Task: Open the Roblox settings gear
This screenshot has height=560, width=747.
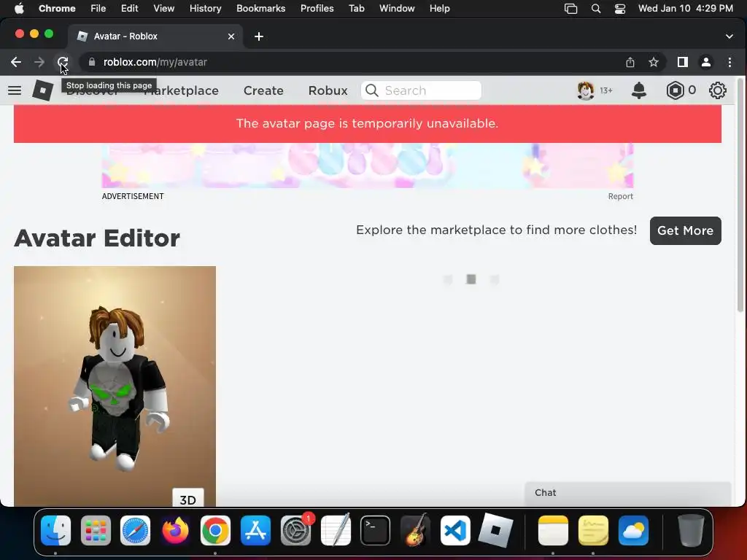Action: pyautogui.click(x=717, y=90)
